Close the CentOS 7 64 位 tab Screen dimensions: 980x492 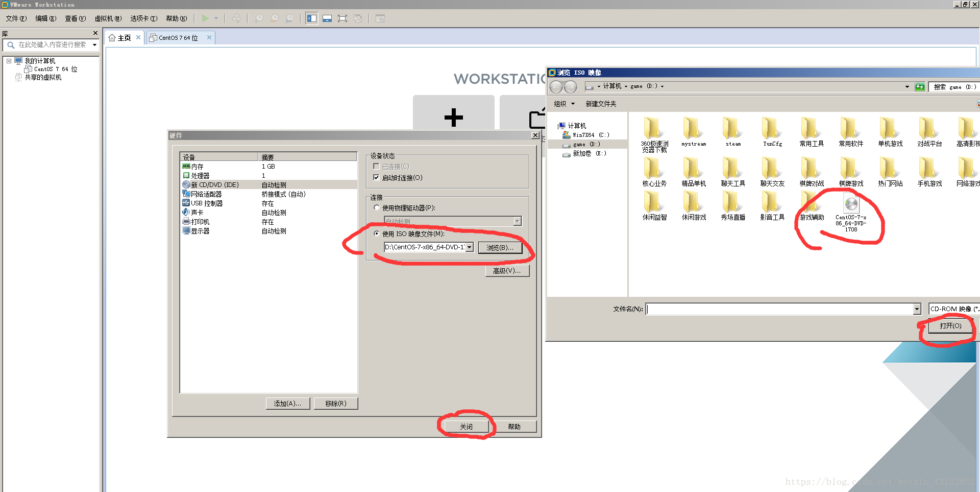click(209, 37)
